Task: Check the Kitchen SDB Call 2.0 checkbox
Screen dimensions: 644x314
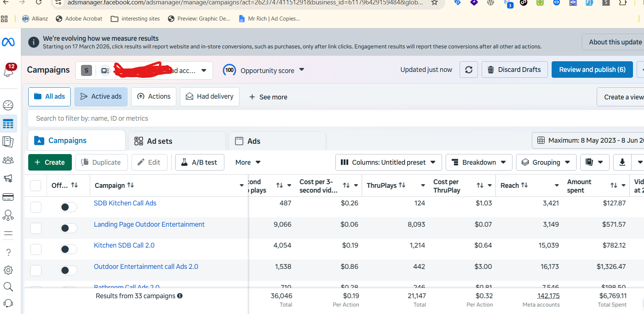Action: [36, 249]
